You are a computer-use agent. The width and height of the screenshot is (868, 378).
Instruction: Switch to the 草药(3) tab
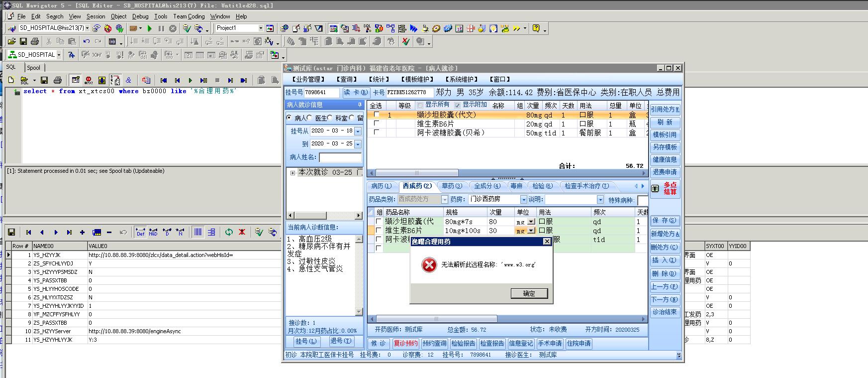452,186
